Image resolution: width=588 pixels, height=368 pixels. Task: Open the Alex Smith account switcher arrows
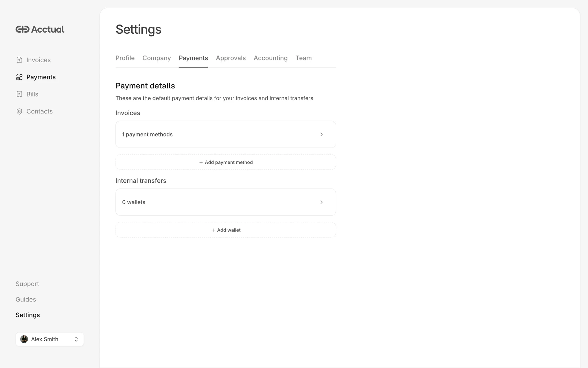pyautogui.click(x=76, y=339)
